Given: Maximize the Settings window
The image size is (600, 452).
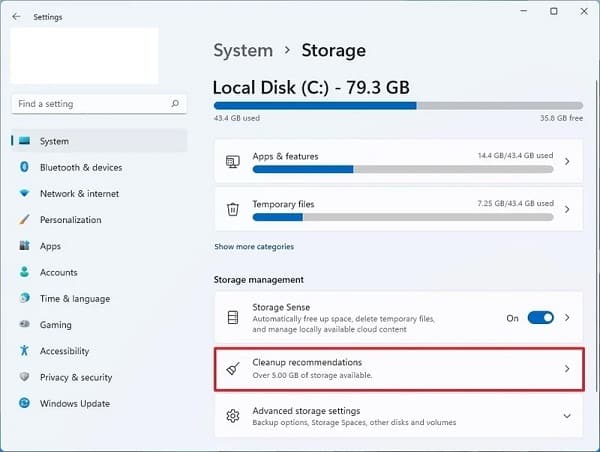Looking at the screenshot, I should point(554,11).
